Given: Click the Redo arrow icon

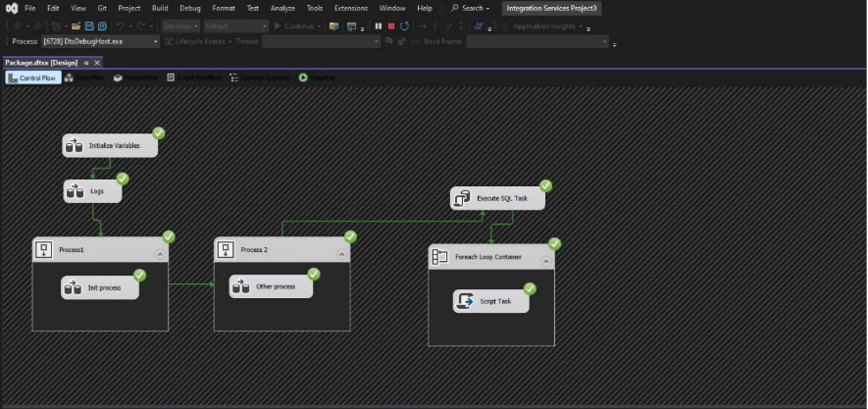Looking at the screenshot, I should pyautogui.click(x=141, y=26).
